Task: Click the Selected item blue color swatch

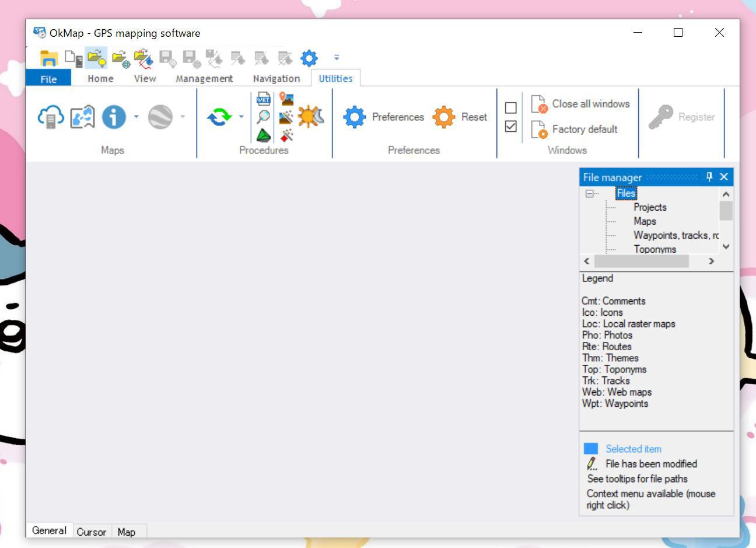Action: [591, 448]
